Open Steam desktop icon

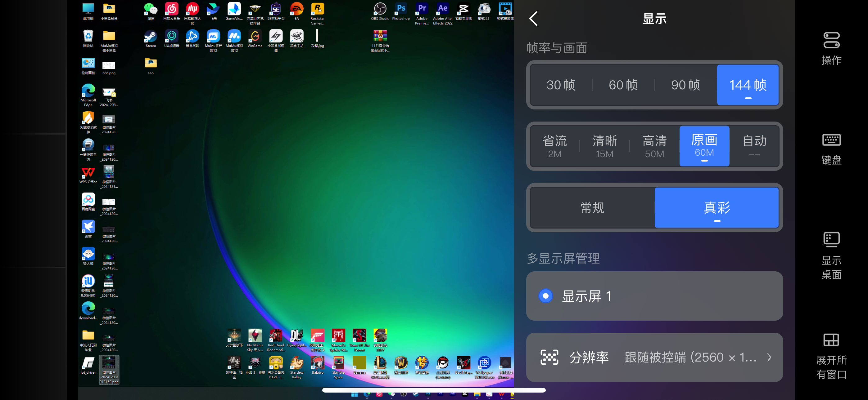[x=151, y=38]
